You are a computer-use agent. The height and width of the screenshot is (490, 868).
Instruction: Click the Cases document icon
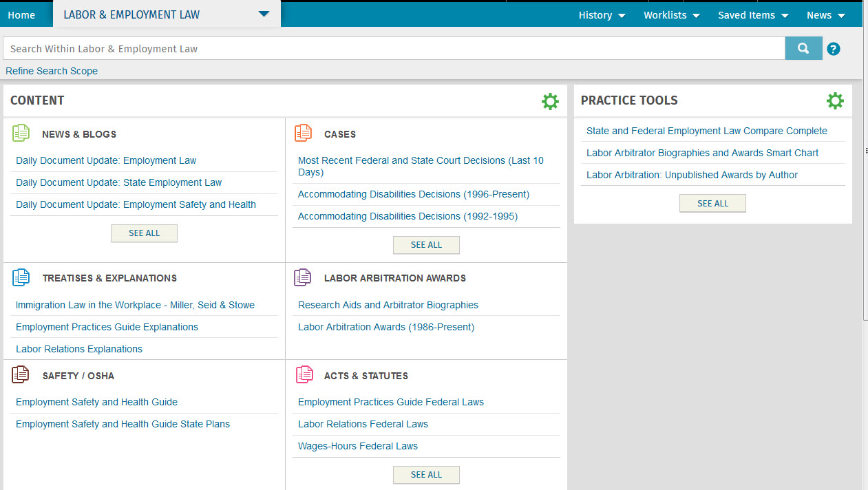pyautogui.click(x=303, y=134)
